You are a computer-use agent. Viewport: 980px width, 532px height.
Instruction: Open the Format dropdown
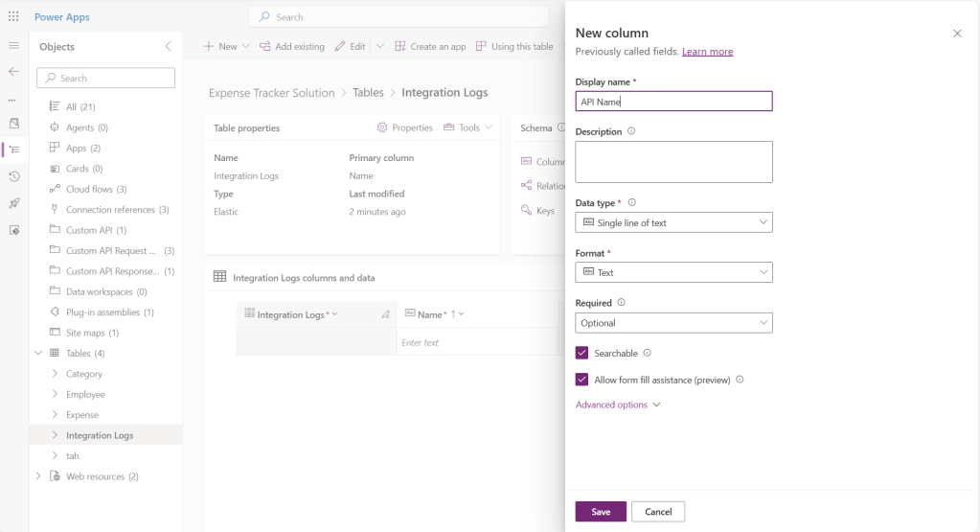click(673, 272)
